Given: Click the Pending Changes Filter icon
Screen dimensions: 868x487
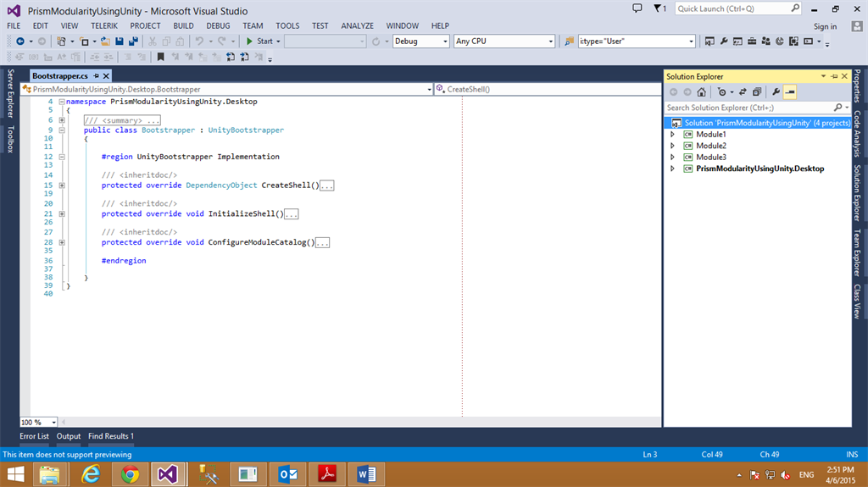Looking at the screenshot, I should tap(721, 91).
